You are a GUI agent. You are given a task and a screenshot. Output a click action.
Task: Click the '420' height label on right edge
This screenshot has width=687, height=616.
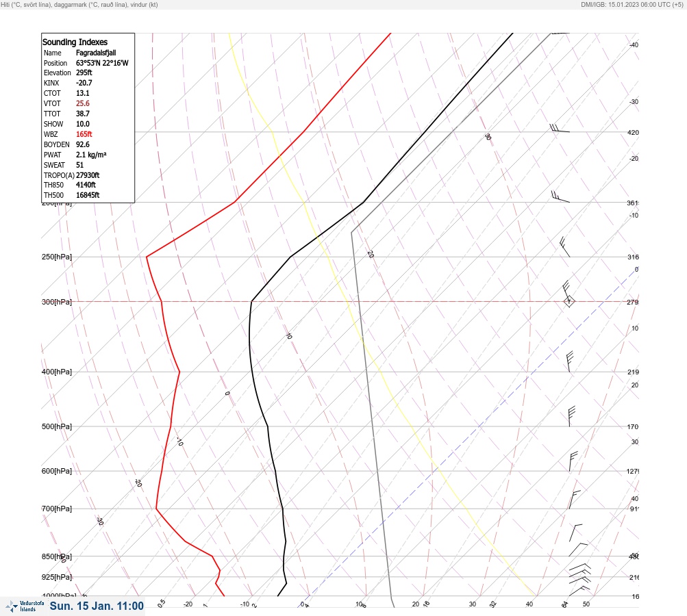(x=633, y=132)
